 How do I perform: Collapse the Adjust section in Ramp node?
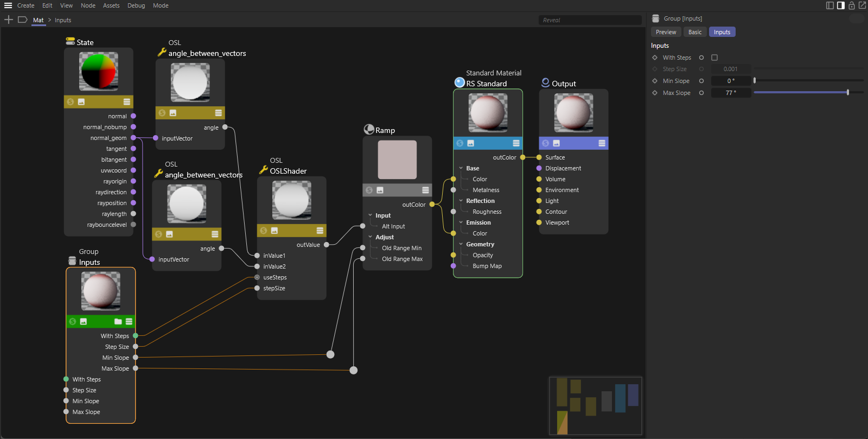(371, 237)
